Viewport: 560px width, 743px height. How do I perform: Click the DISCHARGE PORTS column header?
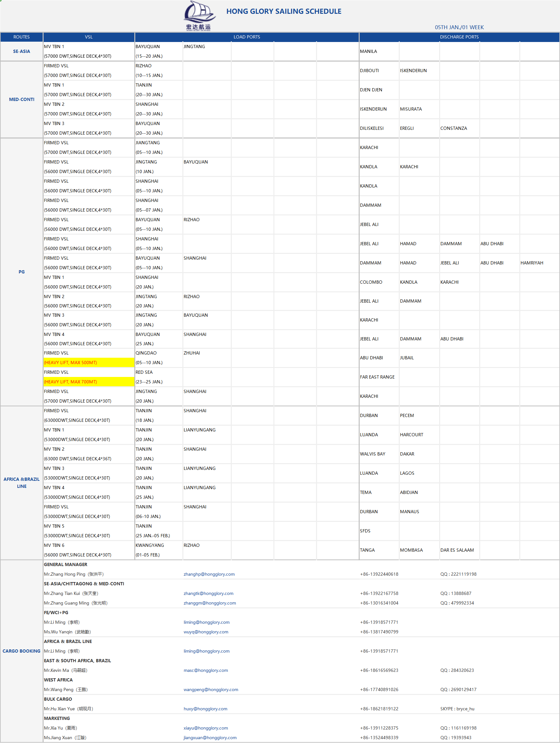tap(459, 37)
